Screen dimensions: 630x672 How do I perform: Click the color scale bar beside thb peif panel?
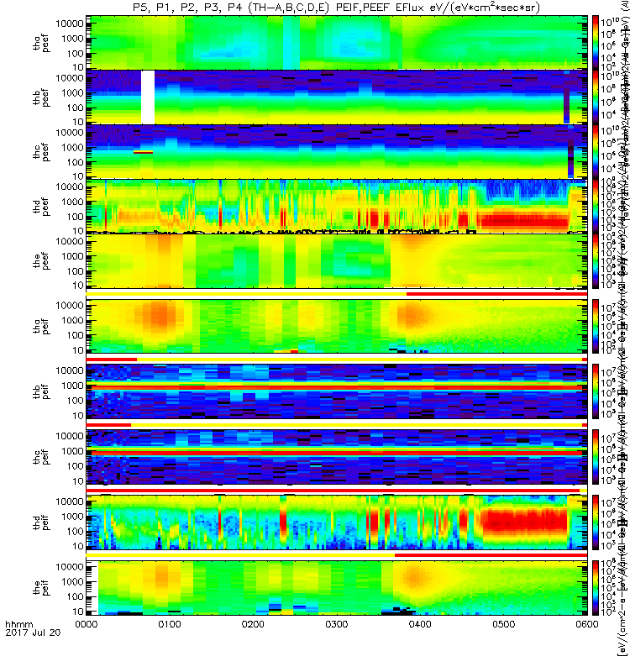(x=596, y=391)
